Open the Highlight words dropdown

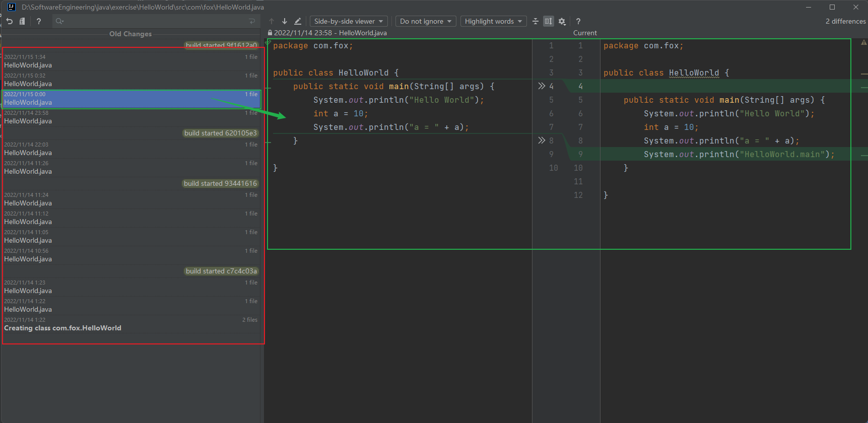493,21
